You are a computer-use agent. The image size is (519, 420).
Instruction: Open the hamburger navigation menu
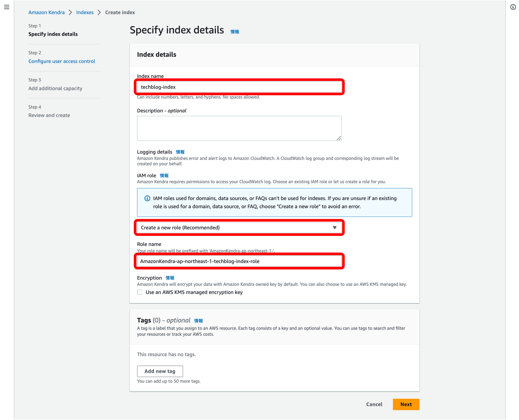(7, 7)
